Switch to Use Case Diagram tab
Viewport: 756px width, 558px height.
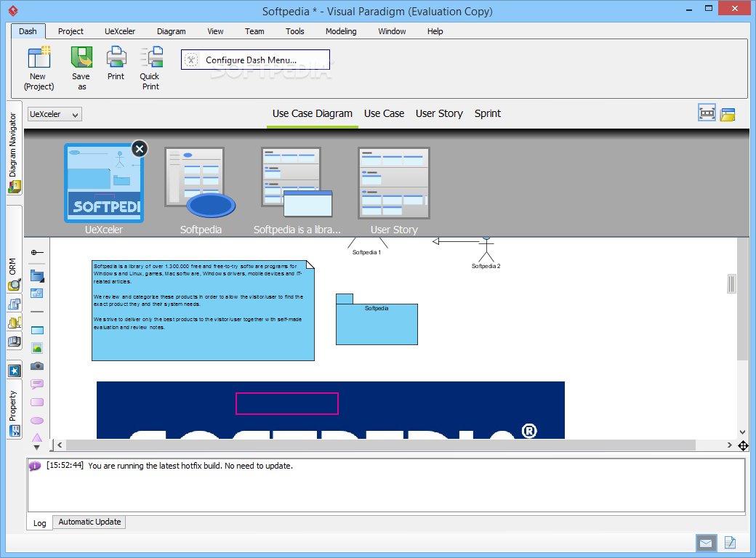point(312,114)
